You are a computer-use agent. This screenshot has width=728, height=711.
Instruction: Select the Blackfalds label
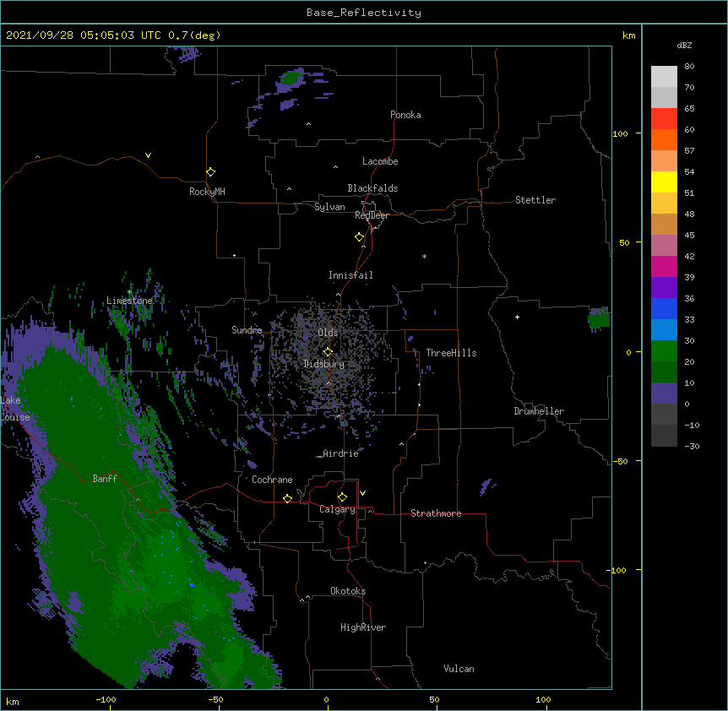point(372,188)
